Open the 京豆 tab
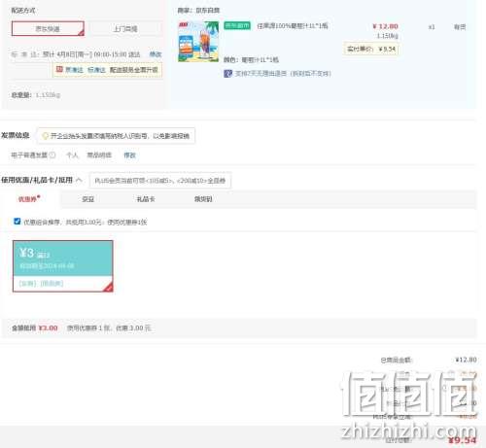486x448 pixels. (87, 199)
